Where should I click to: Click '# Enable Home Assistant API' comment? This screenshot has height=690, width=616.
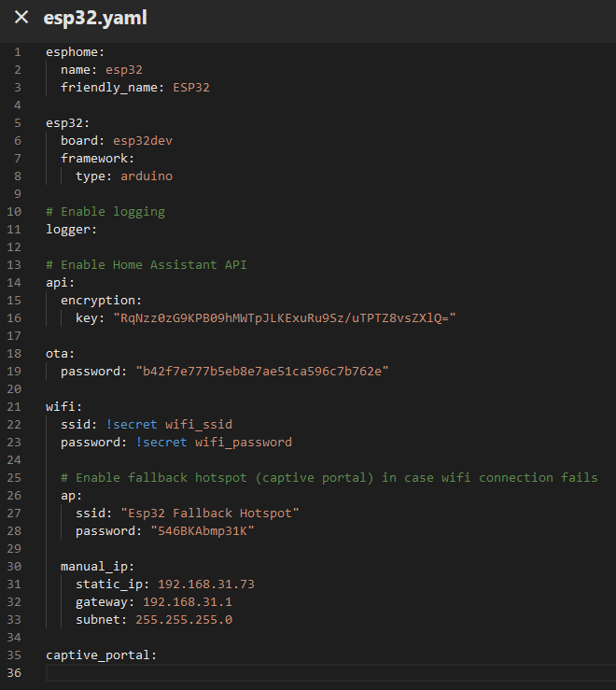[x=147, y=265]
